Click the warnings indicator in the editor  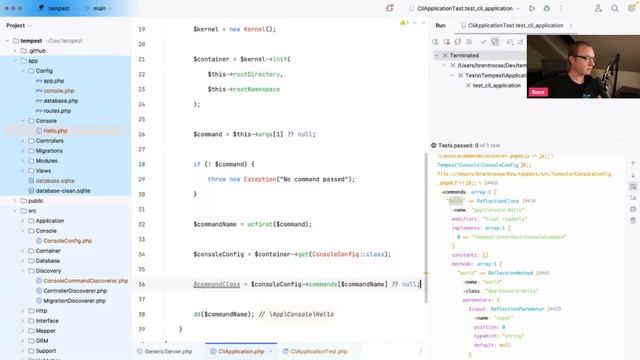404,23
